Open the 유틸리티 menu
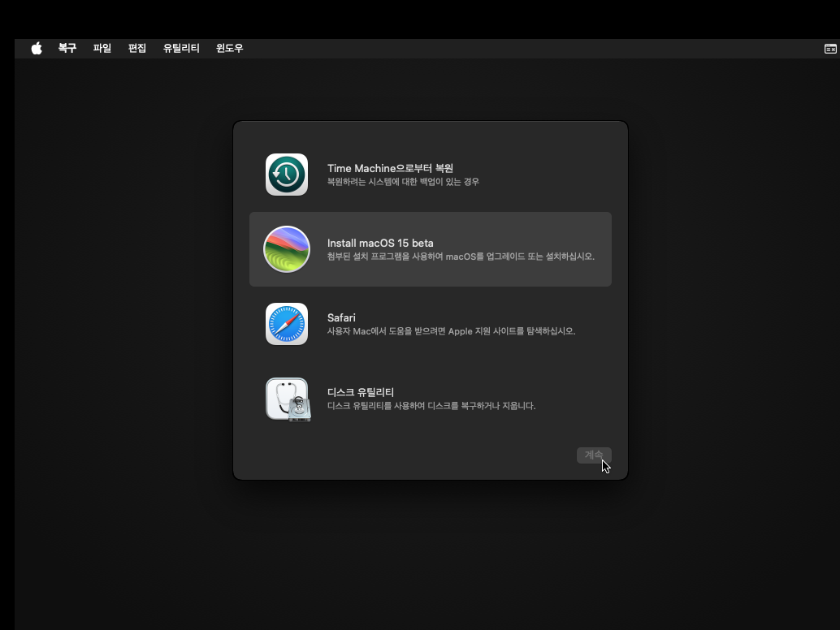The height and width of the screenshot is (630, 840). click(x=181, y=48)
